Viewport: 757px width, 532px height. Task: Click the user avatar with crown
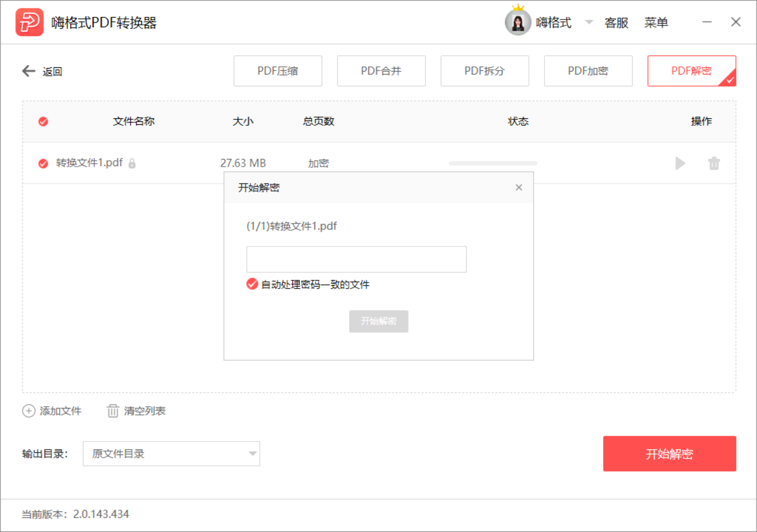(x=518, y=22)
